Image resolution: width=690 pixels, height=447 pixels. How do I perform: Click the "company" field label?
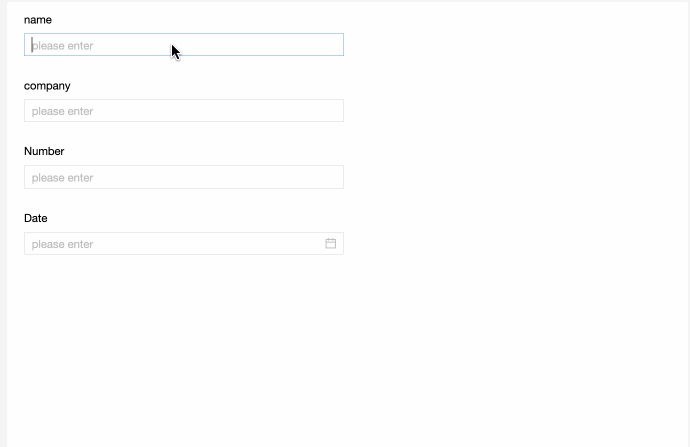(x=47, y=86)
